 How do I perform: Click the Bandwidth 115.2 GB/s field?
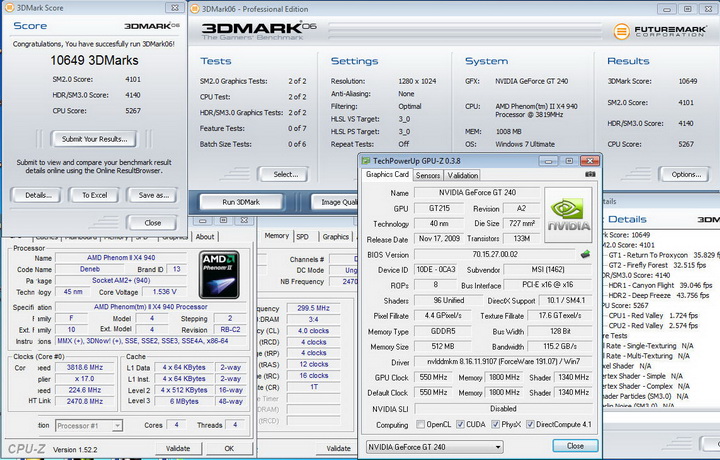coord(560,346)
